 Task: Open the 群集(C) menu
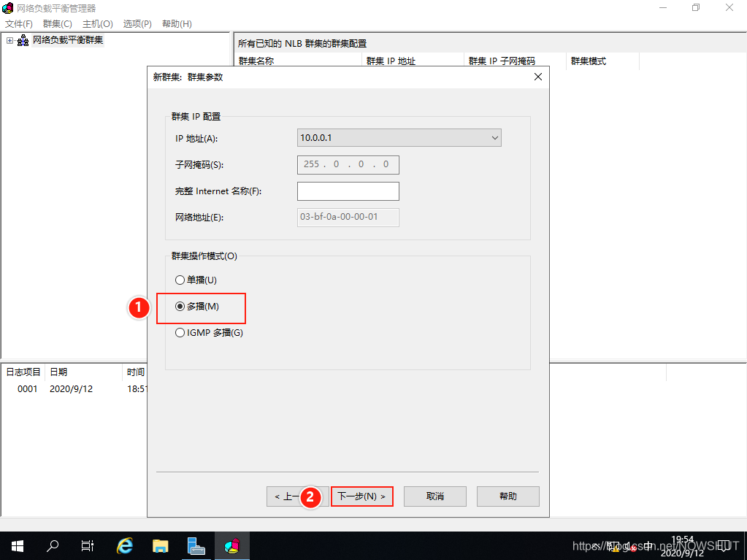(x=58, y=24)
